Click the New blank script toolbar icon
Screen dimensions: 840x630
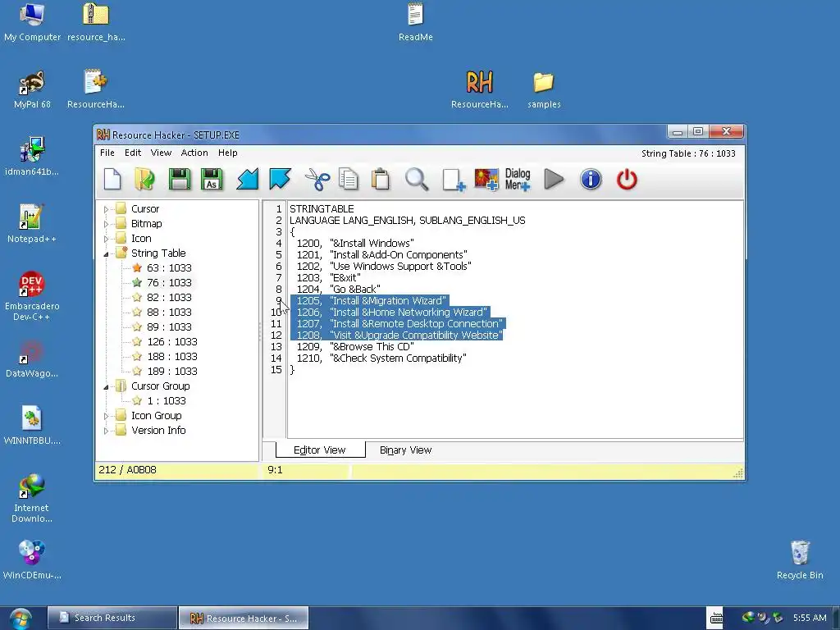(x=112, y=180)
